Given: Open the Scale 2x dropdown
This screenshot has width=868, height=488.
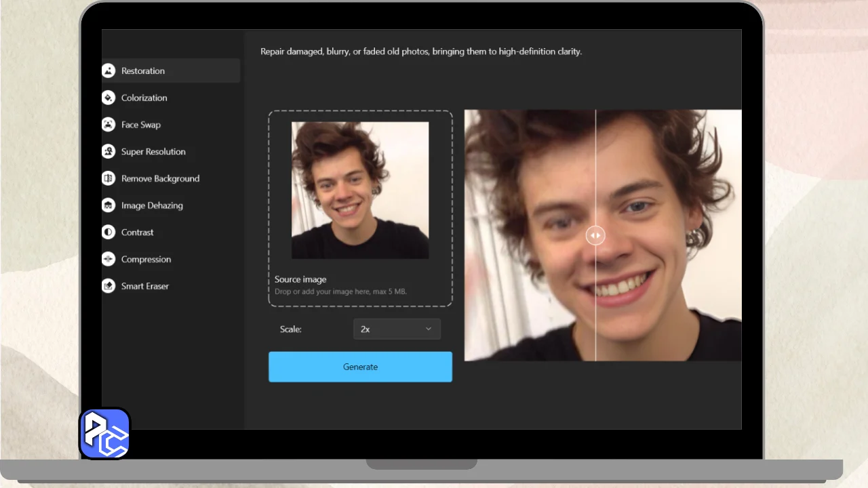Looking at the screenshot, I should pos(396,329).
